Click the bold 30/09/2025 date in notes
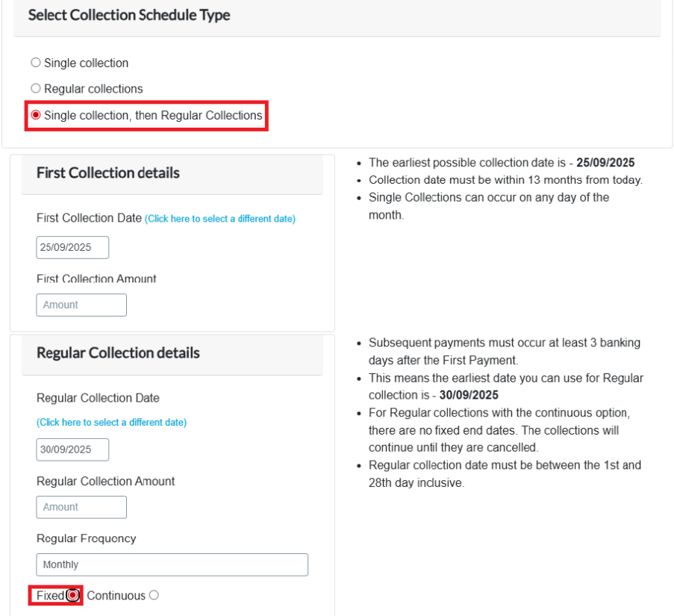674x616 pixels. click(x=469, y=395)
